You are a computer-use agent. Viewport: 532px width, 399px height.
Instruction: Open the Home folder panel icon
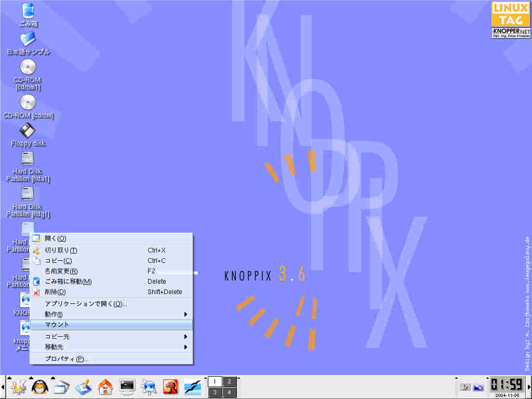[x=105, y=387]
